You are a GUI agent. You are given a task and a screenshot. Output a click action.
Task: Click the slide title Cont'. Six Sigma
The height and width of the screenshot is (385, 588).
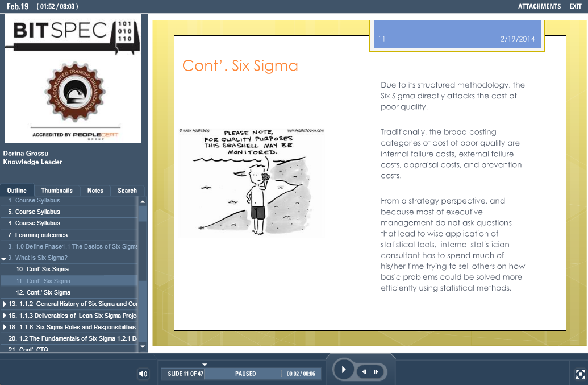point(240,65)
